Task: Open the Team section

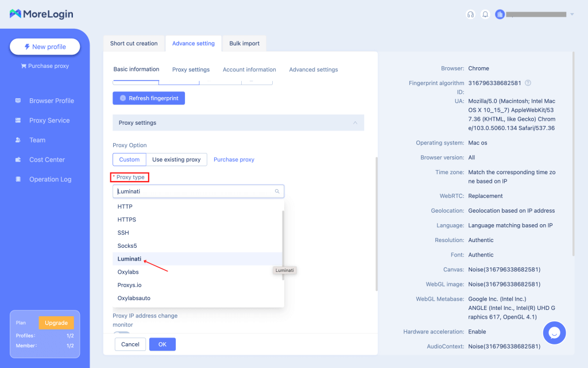Action: (37, 140)
